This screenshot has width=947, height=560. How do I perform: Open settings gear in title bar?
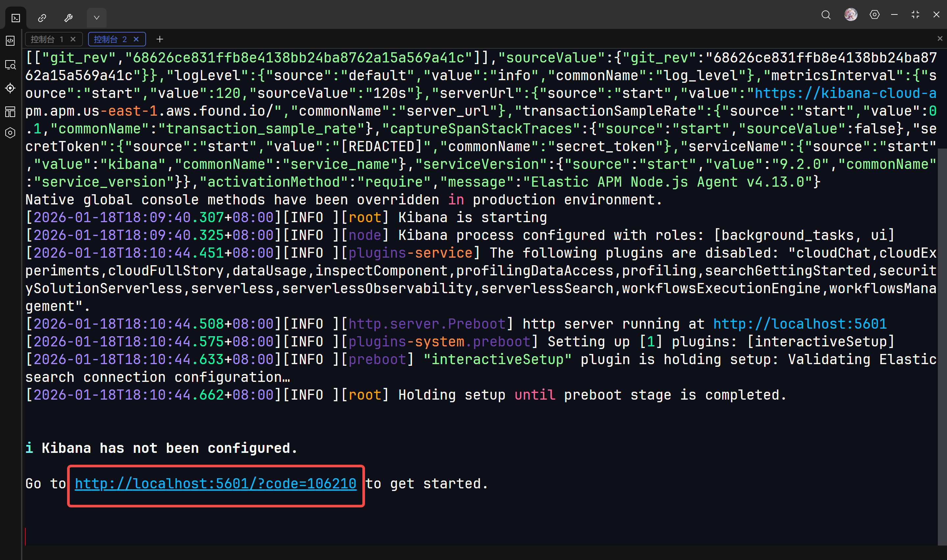coord(874,15)
